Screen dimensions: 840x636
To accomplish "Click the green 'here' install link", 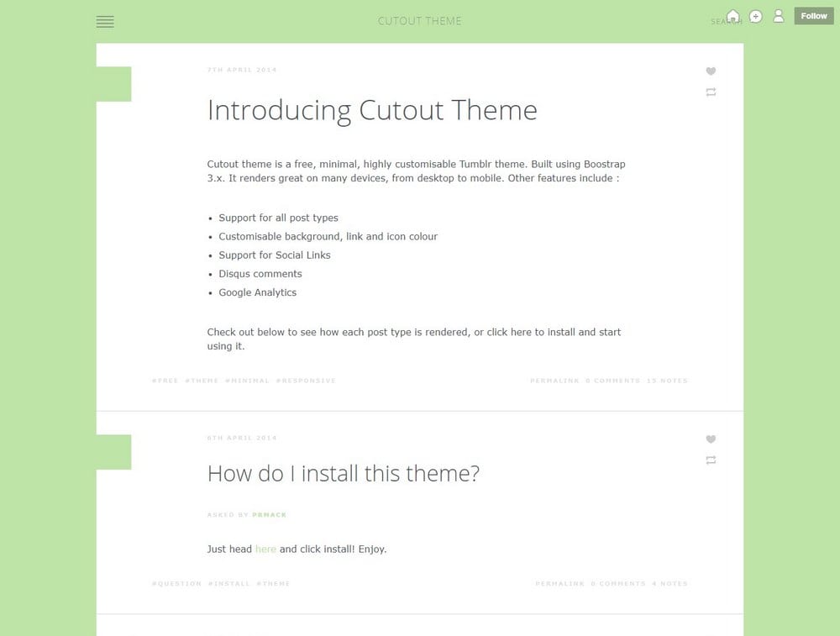I will point(265,549).
